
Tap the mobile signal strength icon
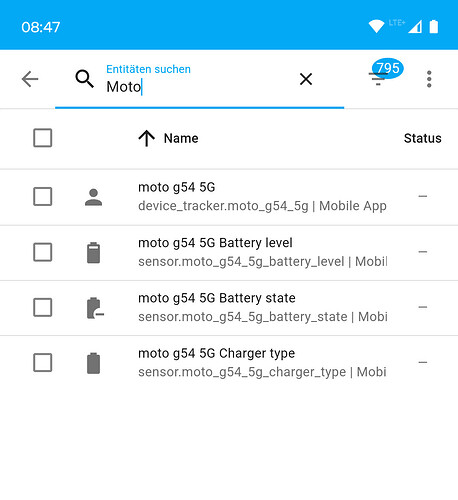(x=415, y=27)
